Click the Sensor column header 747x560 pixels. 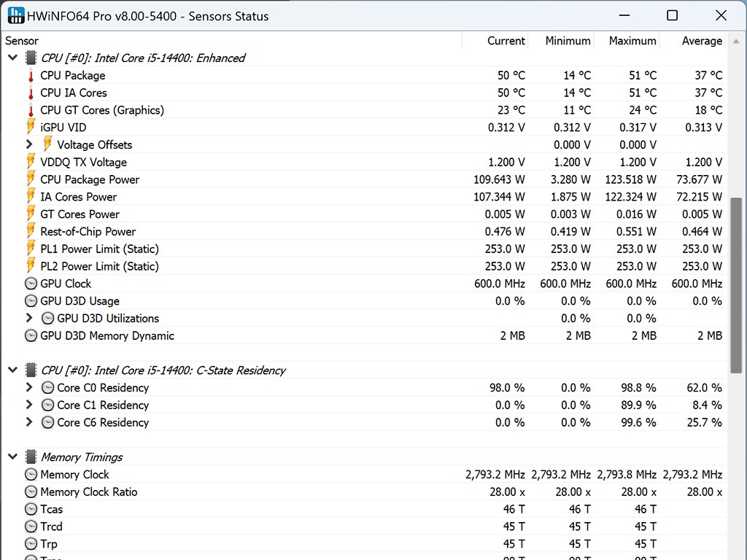coord(22,41)
